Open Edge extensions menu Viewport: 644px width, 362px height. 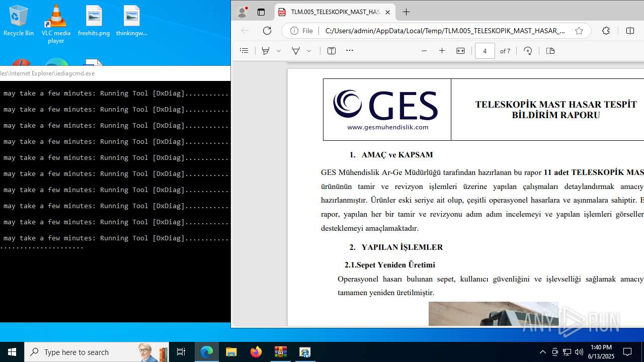(606, 31)
